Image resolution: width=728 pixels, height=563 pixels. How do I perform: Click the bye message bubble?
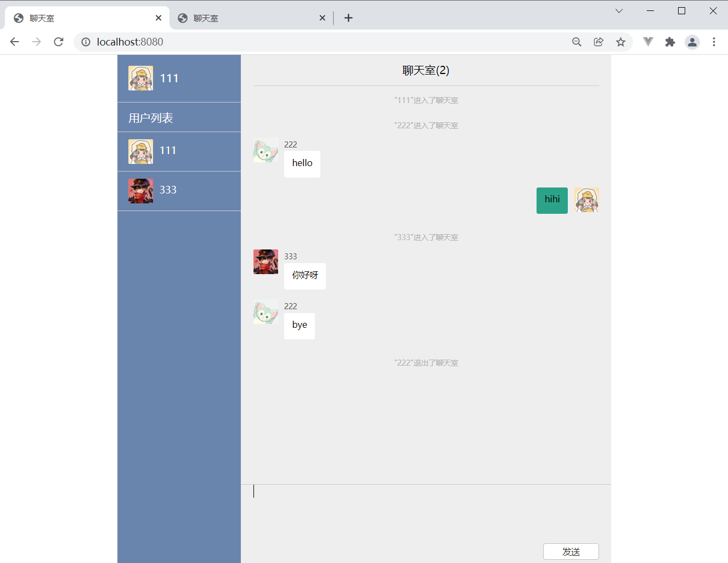pyautogui.click(x=300, y=326)
